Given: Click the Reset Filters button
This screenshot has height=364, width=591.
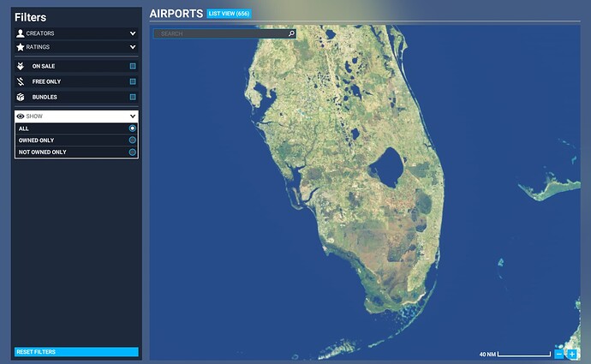Looking at the screenshot, I should tap(76, 351).
